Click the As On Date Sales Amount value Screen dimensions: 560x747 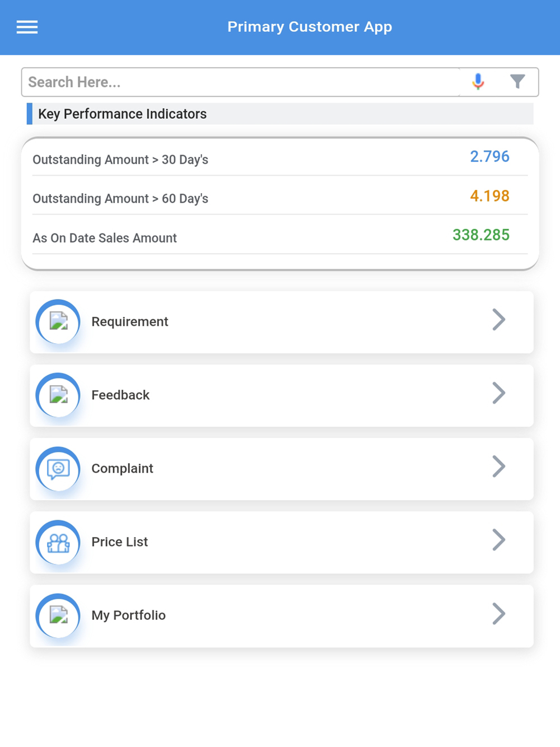[480, 235]
